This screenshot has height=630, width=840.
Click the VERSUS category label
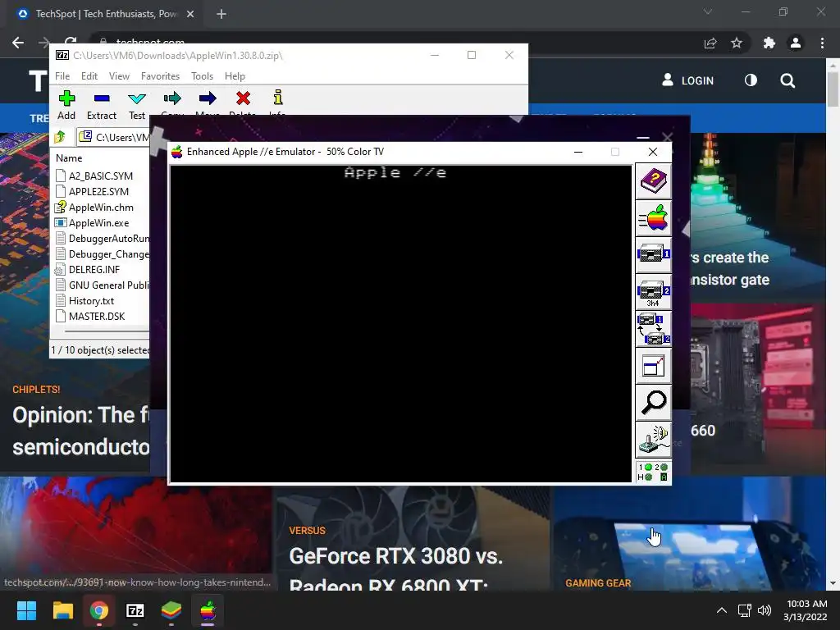coord(307,531)
